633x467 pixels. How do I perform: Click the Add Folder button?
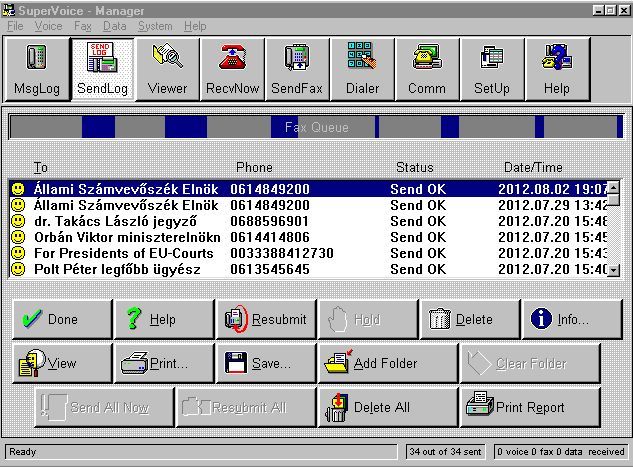tap(388, 363)
